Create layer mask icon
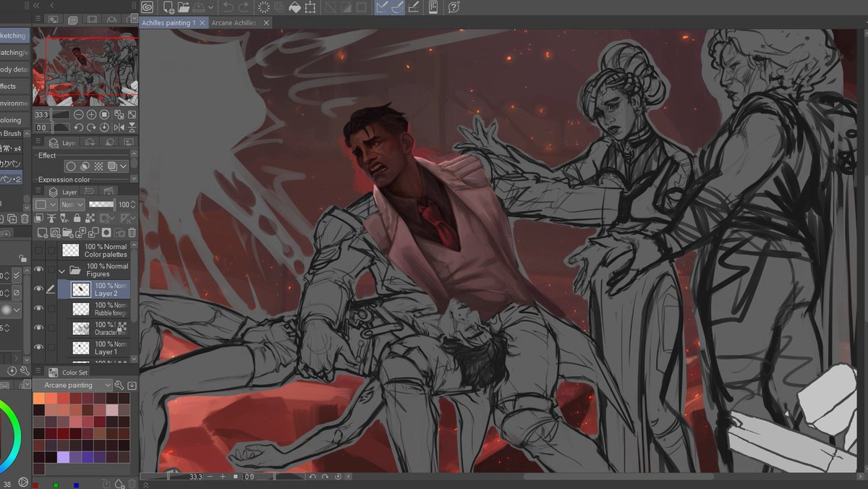Screen dimensions: 868x489 106,232
